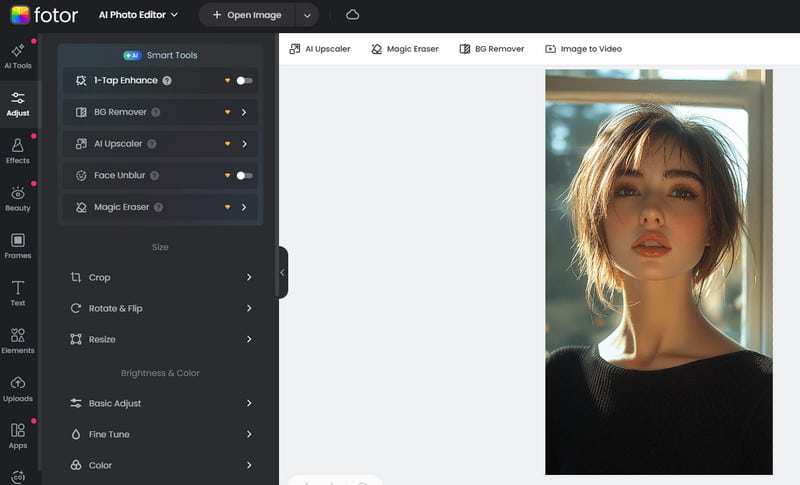Screen dimensions: 800x485
Task: Open the Elements panel
Action: (x=18, y=340)
